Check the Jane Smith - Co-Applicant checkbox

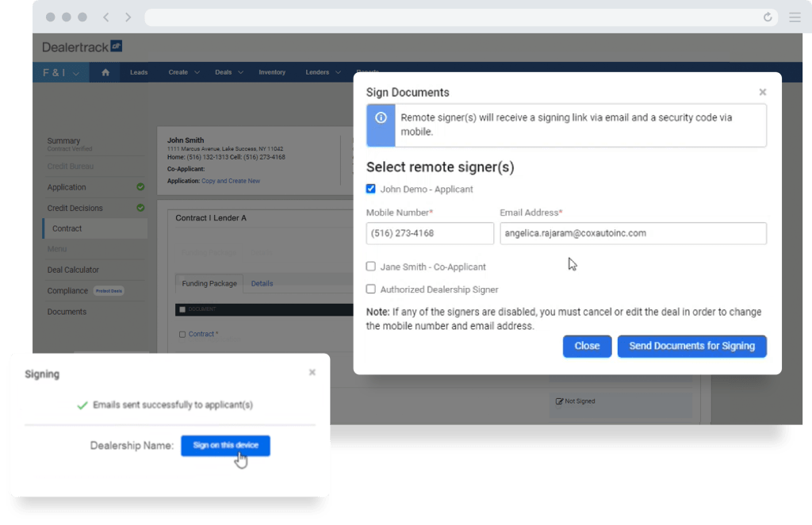(x=371, y=266)
